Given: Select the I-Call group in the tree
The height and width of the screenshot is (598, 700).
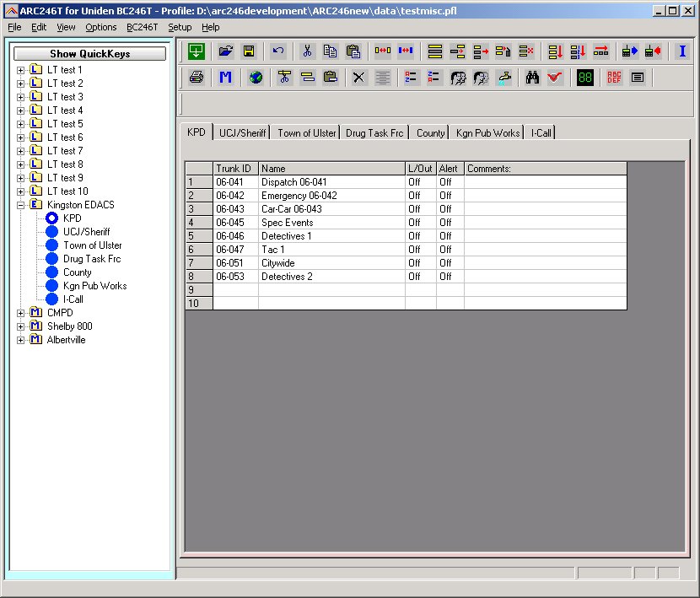Looking at the screenshot, I should click(73, 299).
